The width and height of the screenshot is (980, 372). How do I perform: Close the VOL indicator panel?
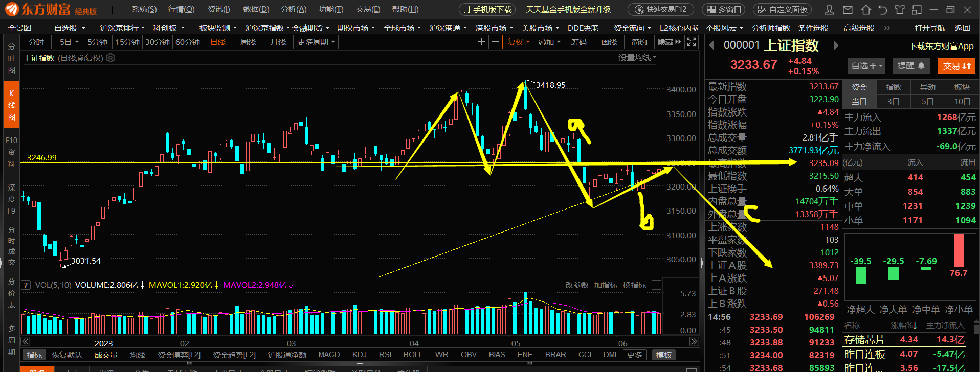point(656,285)
